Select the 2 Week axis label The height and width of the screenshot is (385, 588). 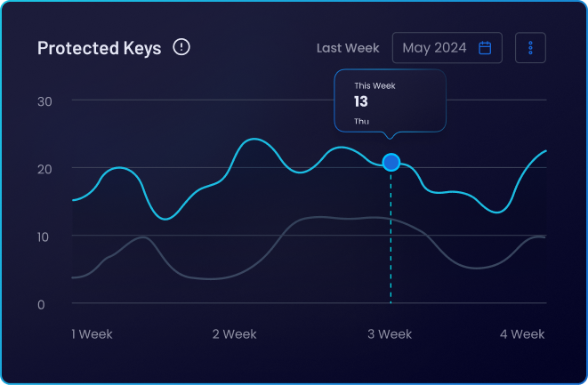point(234,334)
